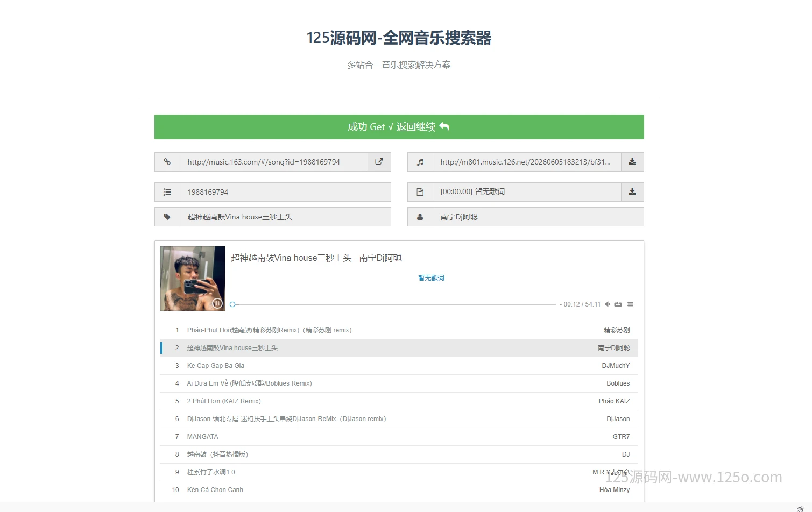Image resolution: width=812 pixels, height=512 pixels.
Task: Select the lyrics field showing 暂无歌词
Action: pyautogui.click(x=527, y=192)
